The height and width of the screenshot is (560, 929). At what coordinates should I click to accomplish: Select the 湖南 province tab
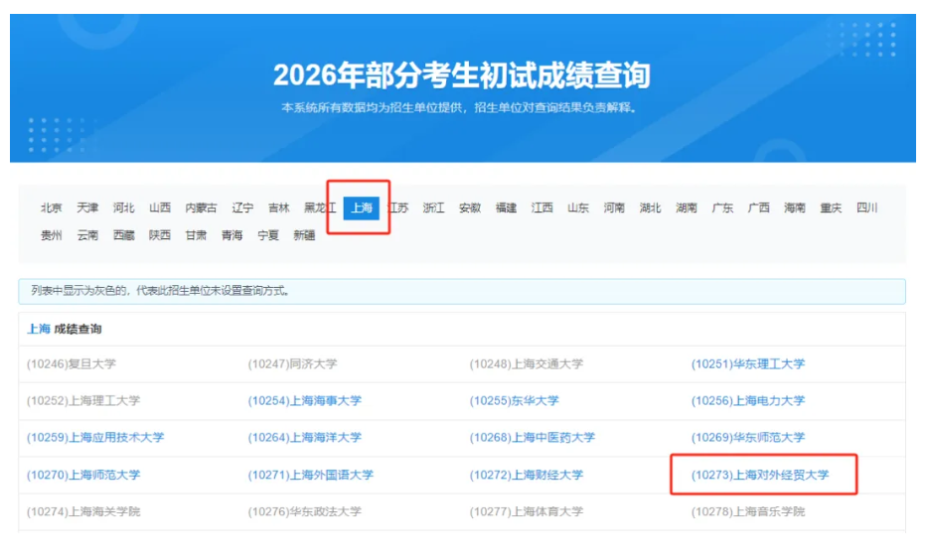pyautogui.click(x=687, y=208)
